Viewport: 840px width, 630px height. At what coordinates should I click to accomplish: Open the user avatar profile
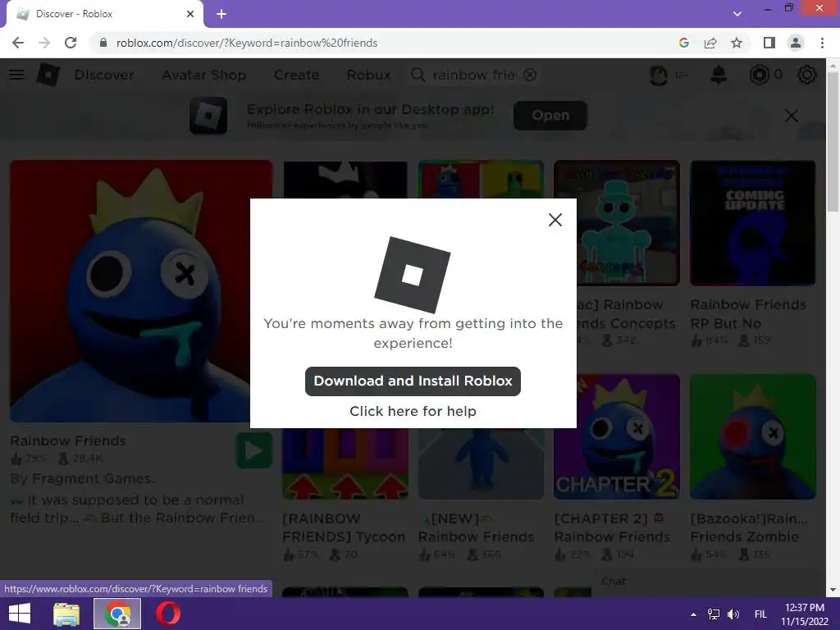click(x=659, y=75)
